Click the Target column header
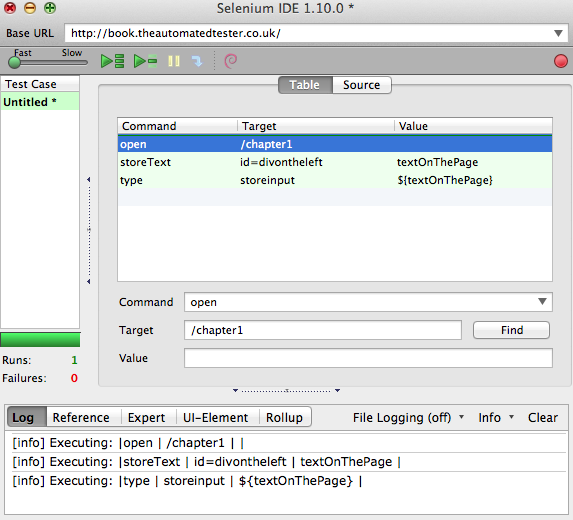This screenshot has width=573, height=520. 316,126
